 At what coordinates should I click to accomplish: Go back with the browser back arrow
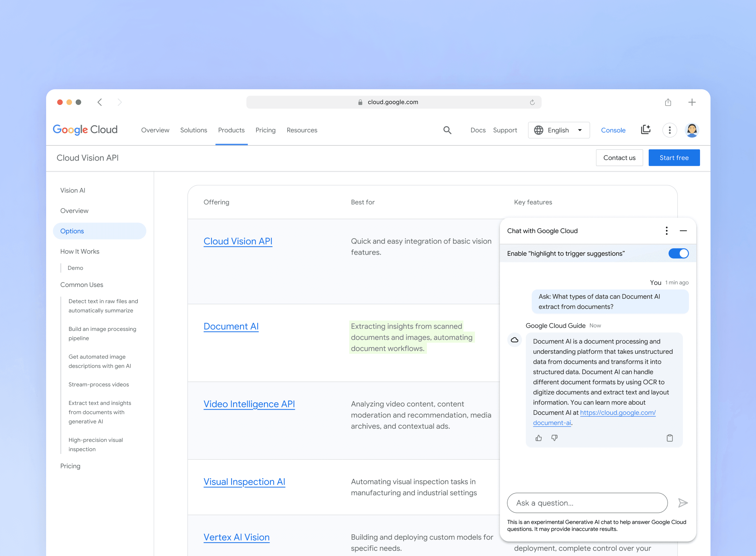coord(100,102)
